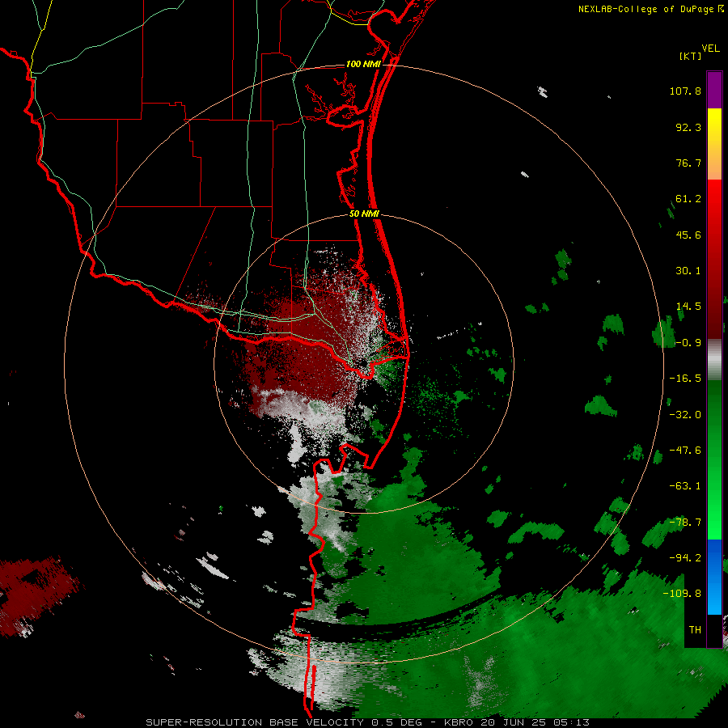The width and height of the screenshot is (728, 728).
Task: Click the -78.7 value on the velocity scale
Action: coord(685,523)
